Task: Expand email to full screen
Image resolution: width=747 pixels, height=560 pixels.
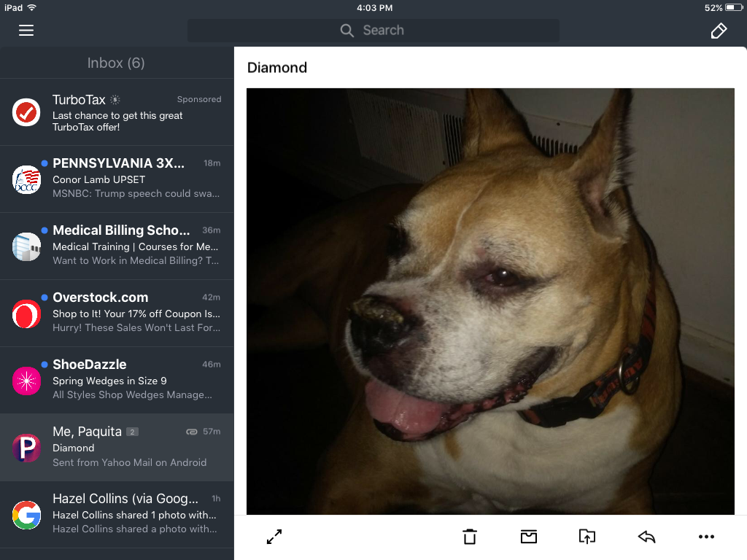Action: 274,537
